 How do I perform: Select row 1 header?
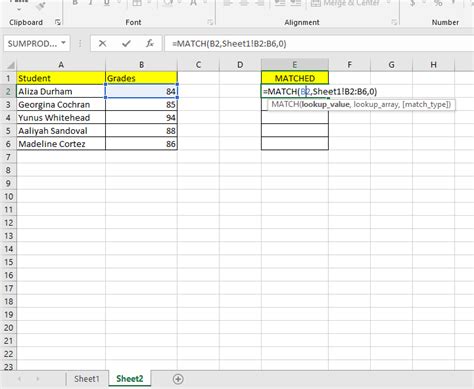8,78
